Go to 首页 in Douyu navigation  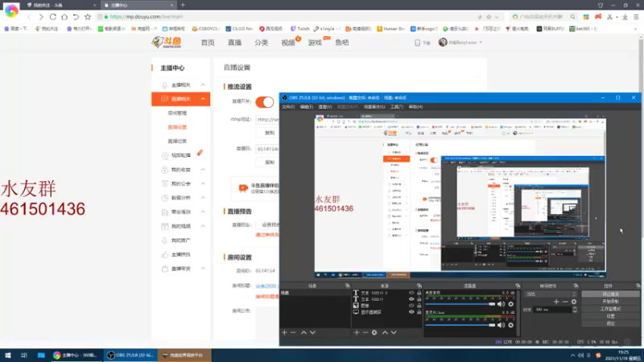[208, 43]
